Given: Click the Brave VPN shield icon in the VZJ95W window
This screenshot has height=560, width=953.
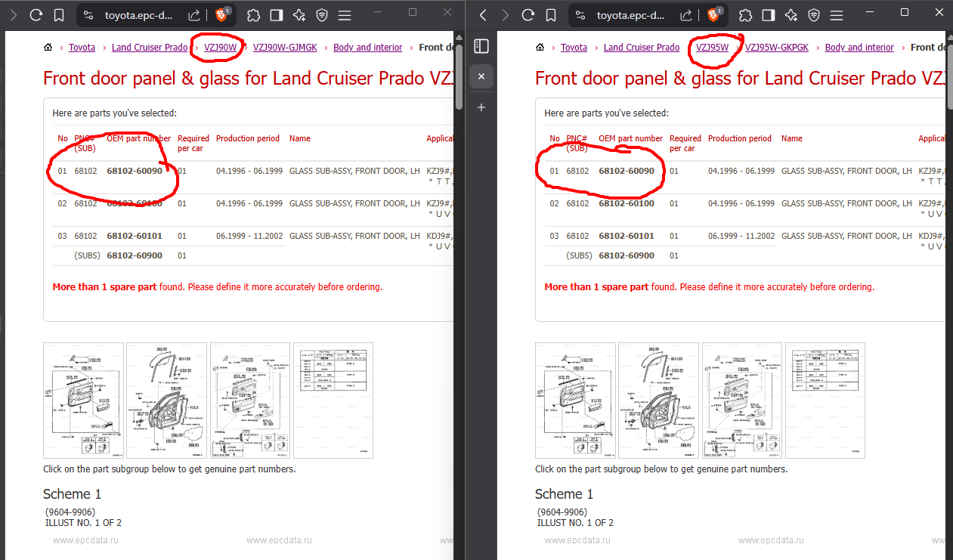Looking at the screenshot, I should tap(814, 14).
